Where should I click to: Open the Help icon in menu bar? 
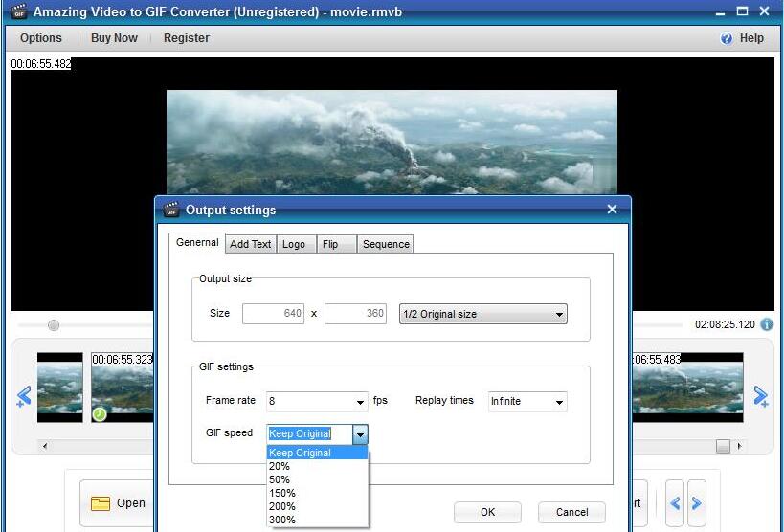pyautogui.click(x=726, y=38)
